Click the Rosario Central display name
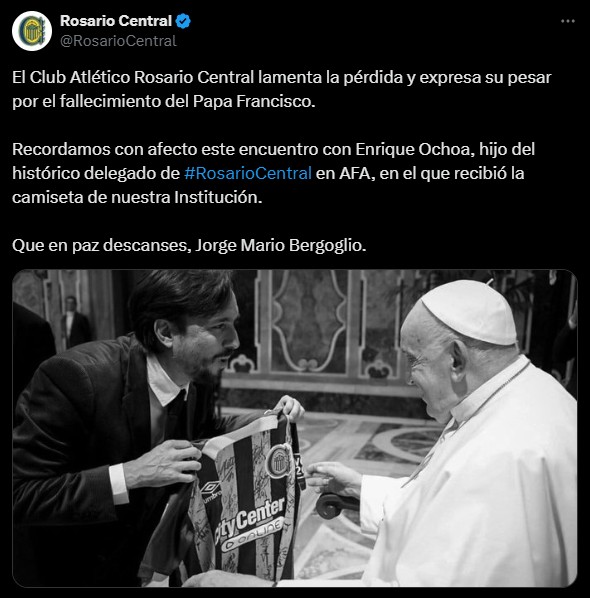Screen dimensions: 590x598 click(x=116, y=21)
